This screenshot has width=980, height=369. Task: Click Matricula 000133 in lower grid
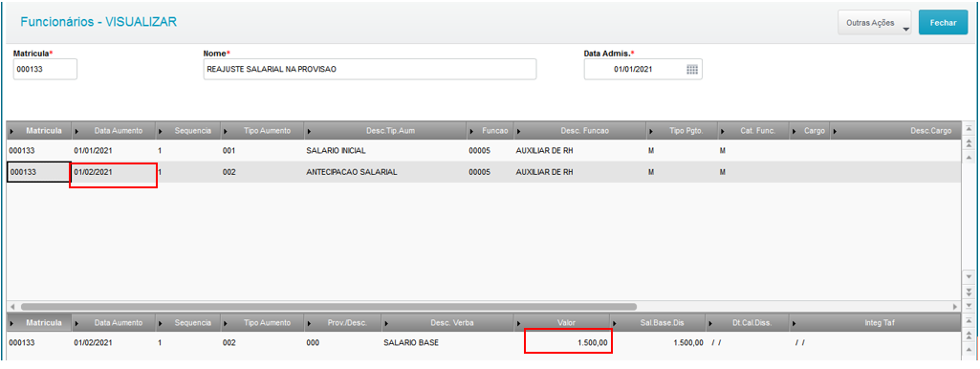click(x=23, y=343)
